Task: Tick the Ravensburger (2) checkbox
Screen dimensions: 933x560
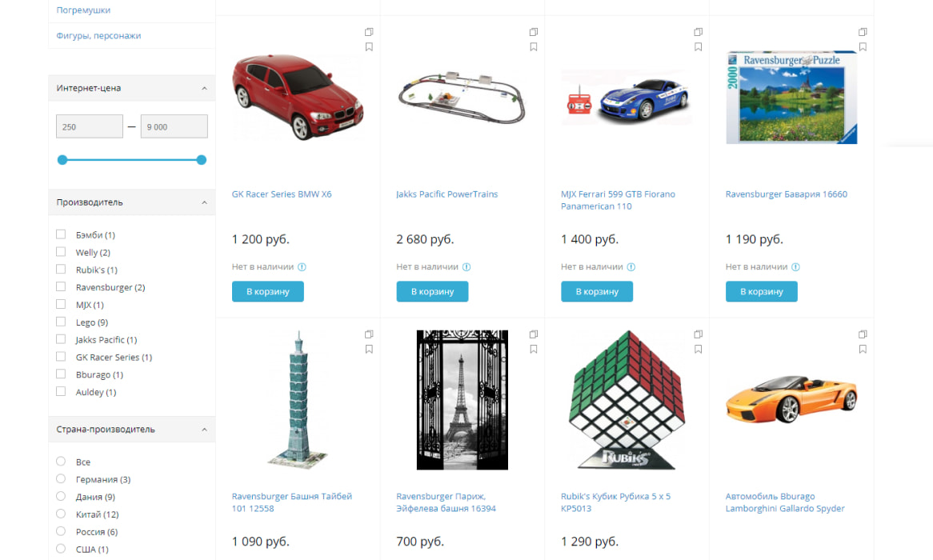Action: point(61,287)
